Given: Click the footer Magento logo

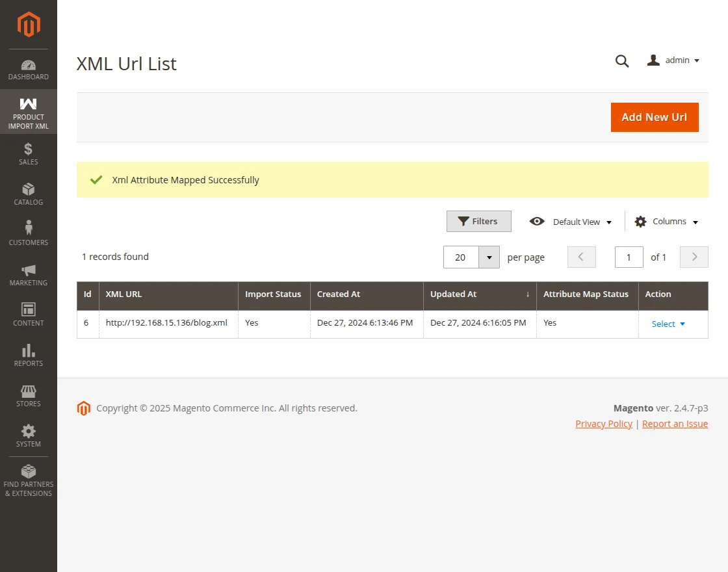Looking at the screenshot, I should [84, 408].
